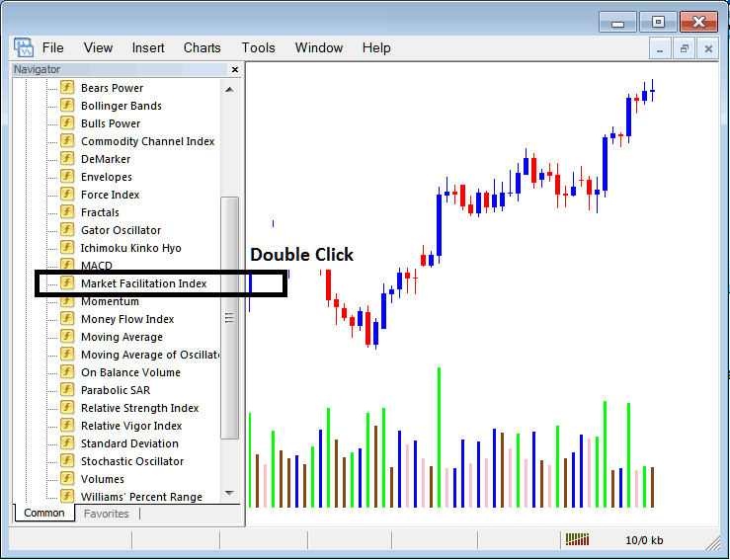Click the Ichimoku Kinko Hyo icon

67,248
